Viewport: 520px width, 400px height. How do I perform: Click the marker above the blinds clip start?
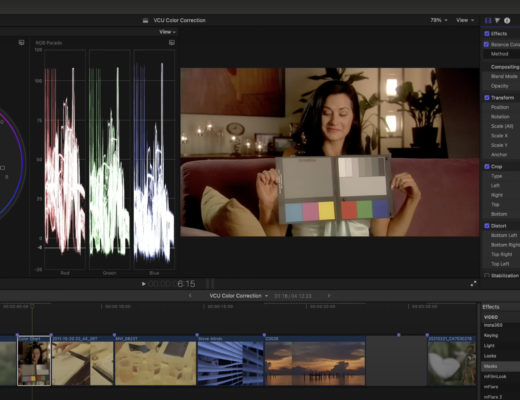pos(197,334)
